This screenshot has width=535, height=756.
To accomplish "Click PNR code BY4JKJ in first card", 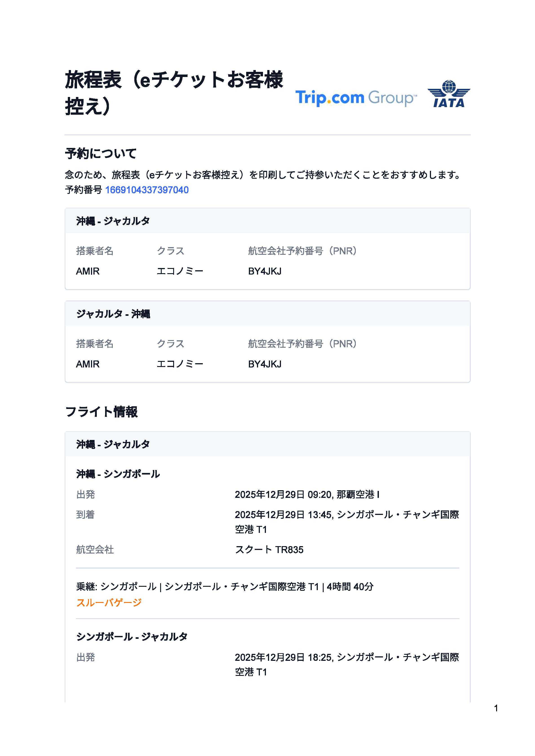I will tap(265, 271).
